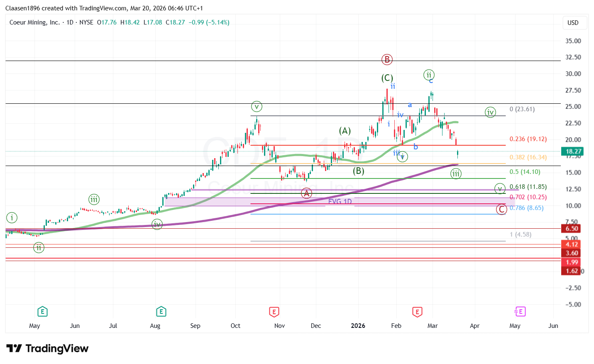
Task: Click the red circled C wave label
Action: pyautogui.click(x=501, y=209)
